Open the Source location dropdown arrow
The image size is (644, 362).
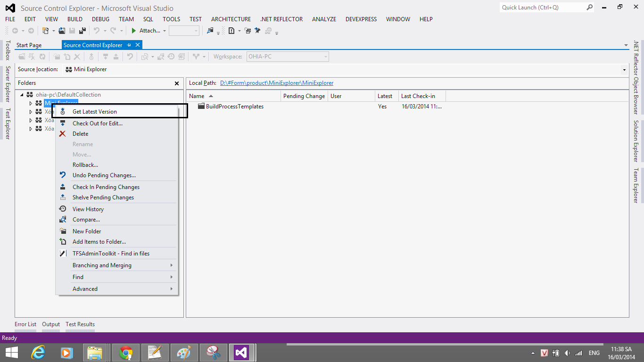tap(624, 70)
